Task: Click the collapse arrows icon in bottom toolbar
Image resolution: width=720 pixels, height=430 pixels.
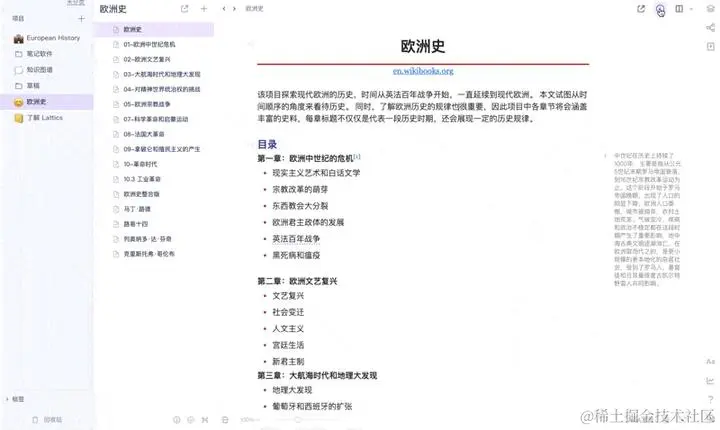Action: pos(205,420)
